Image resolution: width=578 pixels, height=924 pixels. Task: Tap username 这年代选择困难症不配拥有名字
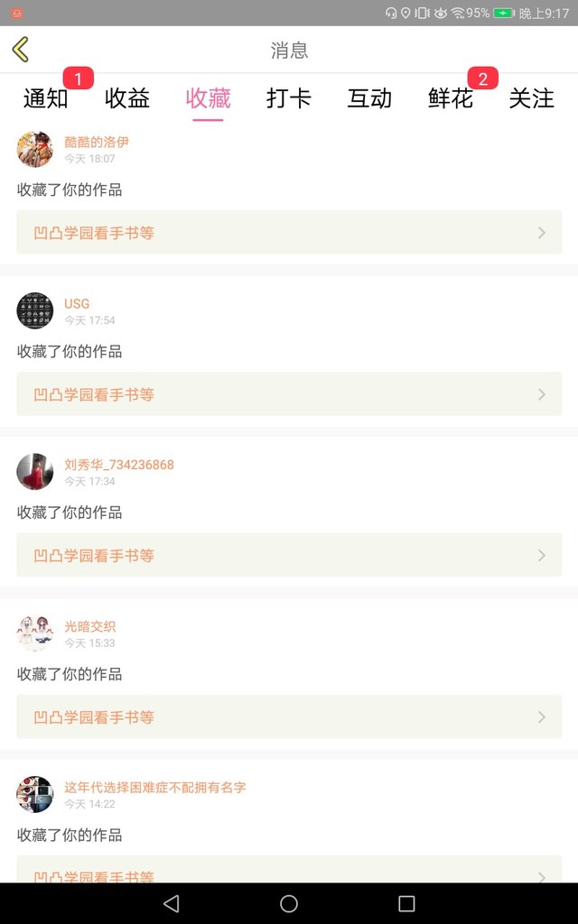coord(154,788)
